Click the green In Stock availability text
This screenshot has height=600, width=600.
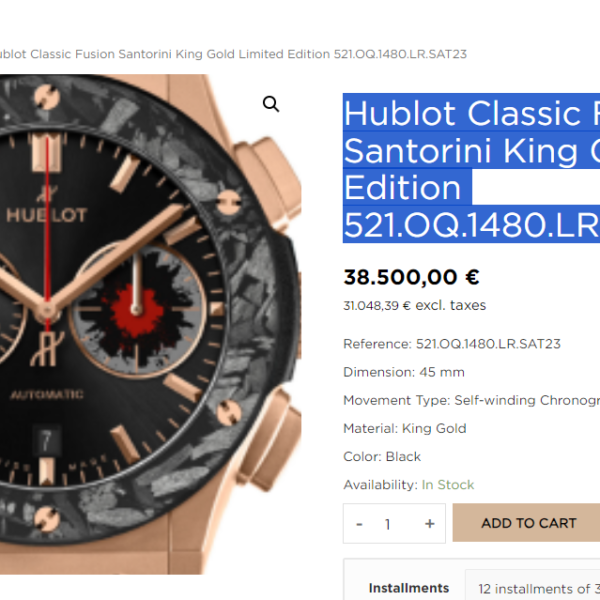pos(448,485)
